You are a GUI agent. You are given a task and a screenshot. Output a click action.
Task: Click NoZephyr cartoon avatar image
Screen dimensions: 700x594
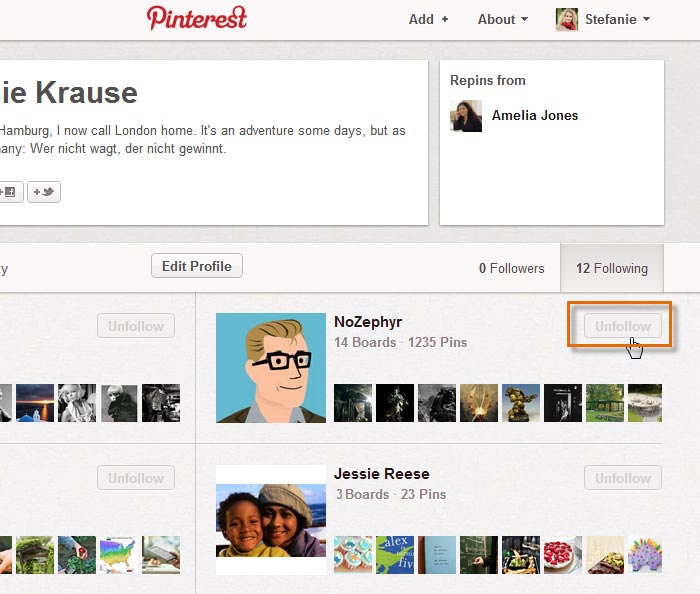click(271, 368)
